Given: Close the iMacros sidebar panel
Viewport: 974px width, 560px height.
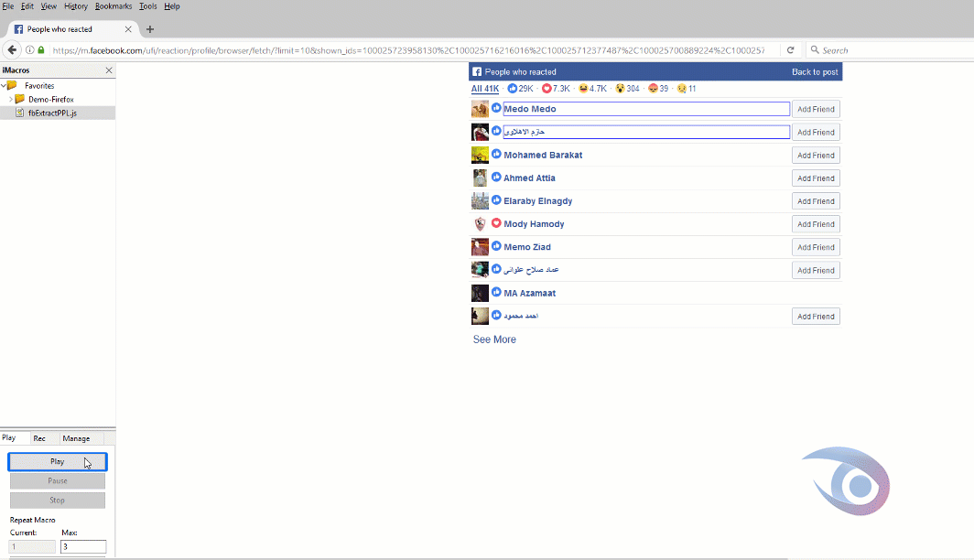Looking at the screenshot, I should point(109,70).
